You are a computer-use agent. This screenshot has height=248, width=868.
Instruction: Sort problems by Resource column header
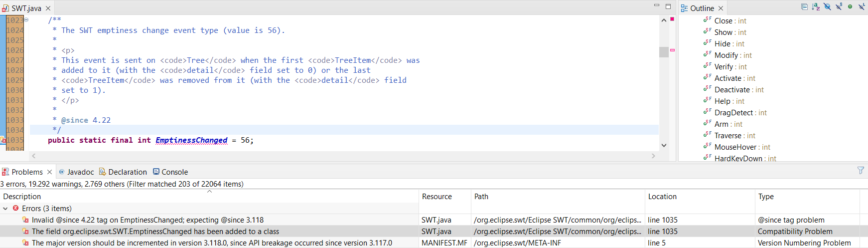point(437,197)
